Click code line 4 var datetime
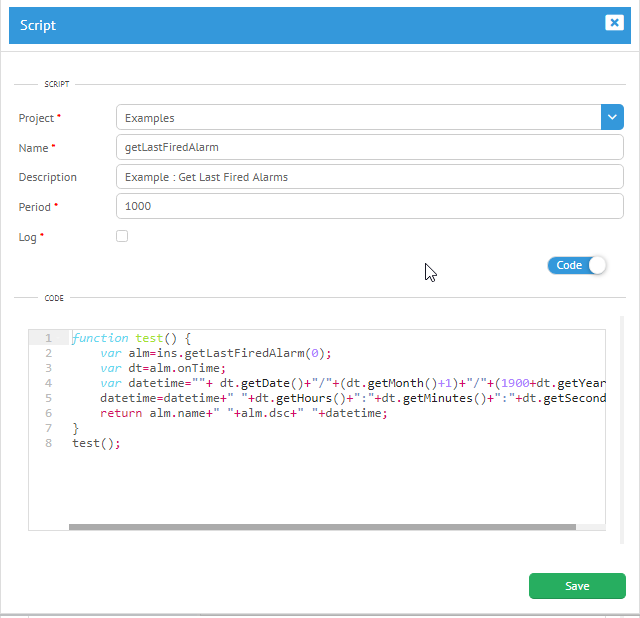This screenshot has width=640, height=618. (x=353, y=383)
